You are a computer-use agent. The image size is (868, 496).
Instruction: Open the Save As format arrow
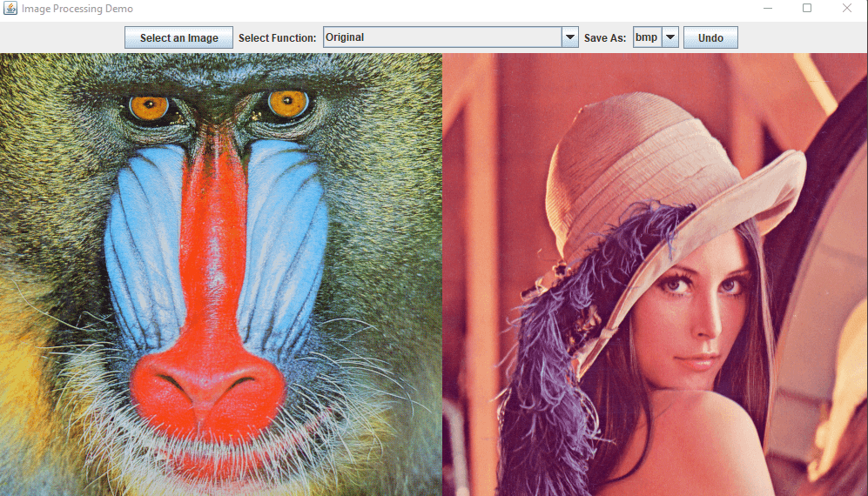click(670, 37)
